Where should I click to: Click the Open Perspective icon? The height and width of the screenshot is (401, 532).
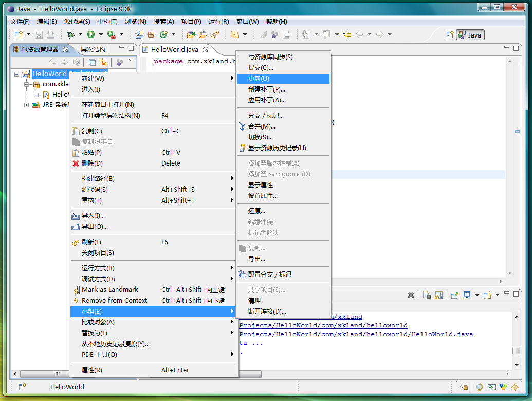(450, 34)
